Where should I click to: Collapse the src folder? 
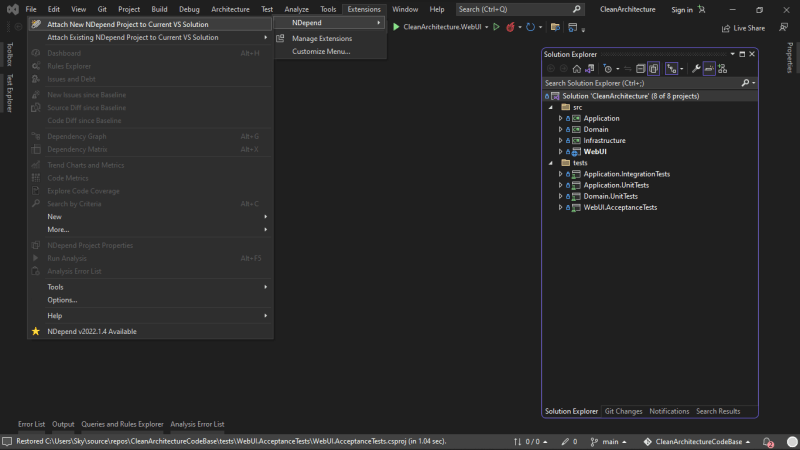coord(551,108)
